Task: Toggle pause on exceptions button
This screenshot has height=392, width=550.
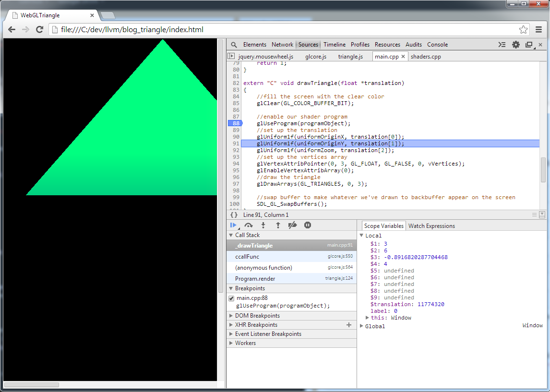Action: coord(308,225)
